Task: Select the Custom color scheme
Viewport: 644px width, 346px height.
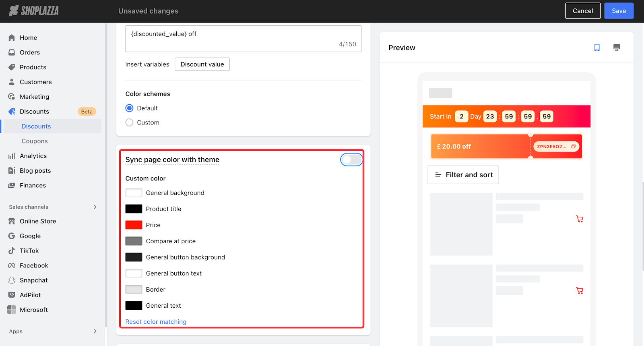Action: click(x=130, y=122)
